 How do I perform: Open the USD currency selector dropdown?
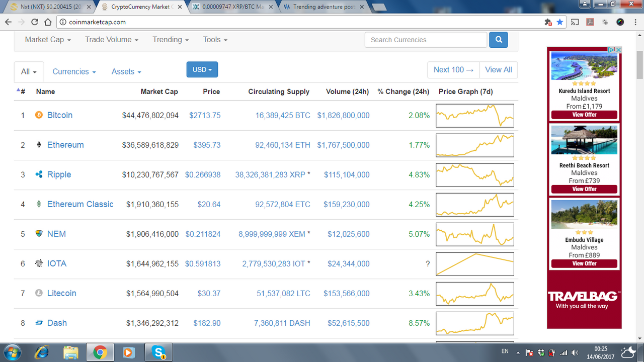(x=202, y=69)
